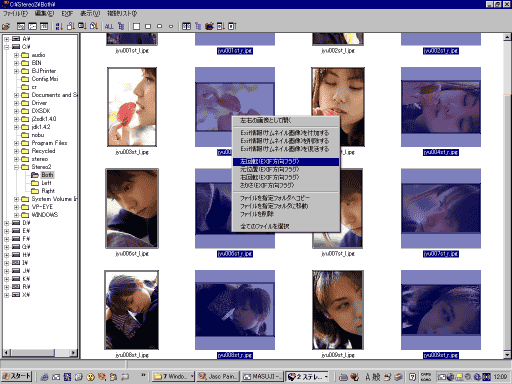
Task: Click the blue tree icon next to ALL
Action: (121, 26)
